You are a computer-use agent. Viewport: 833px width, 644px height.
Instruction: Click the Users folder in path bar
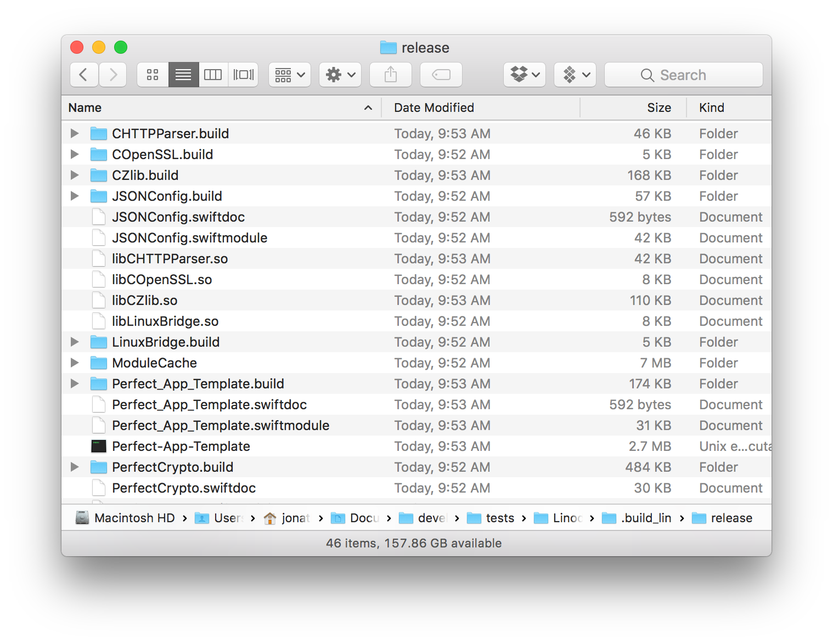(x=219, y=518)
